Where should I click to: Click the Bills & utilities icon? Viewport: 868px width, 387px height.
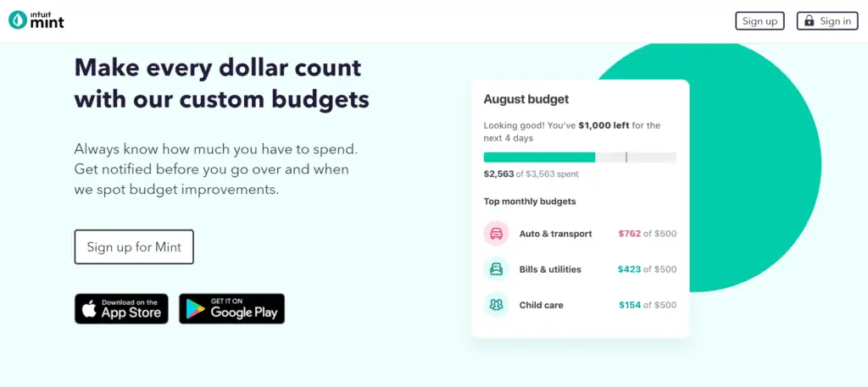point(496,269)
